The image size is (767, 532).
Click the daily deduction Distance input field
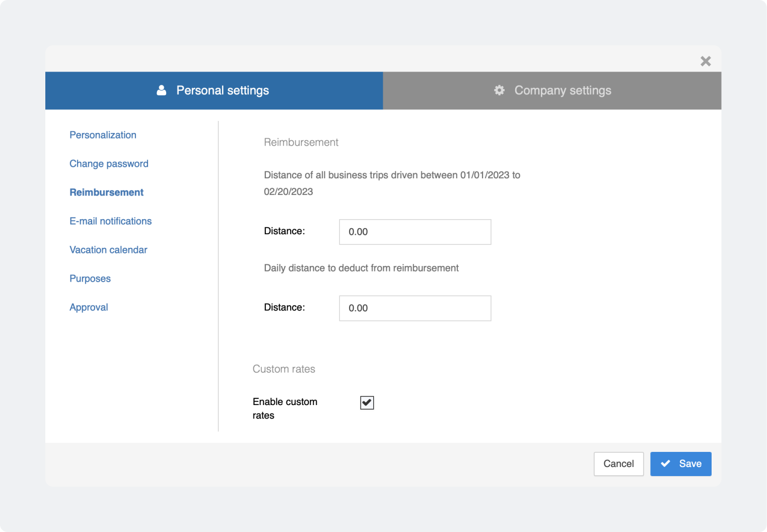pos(414,308)
